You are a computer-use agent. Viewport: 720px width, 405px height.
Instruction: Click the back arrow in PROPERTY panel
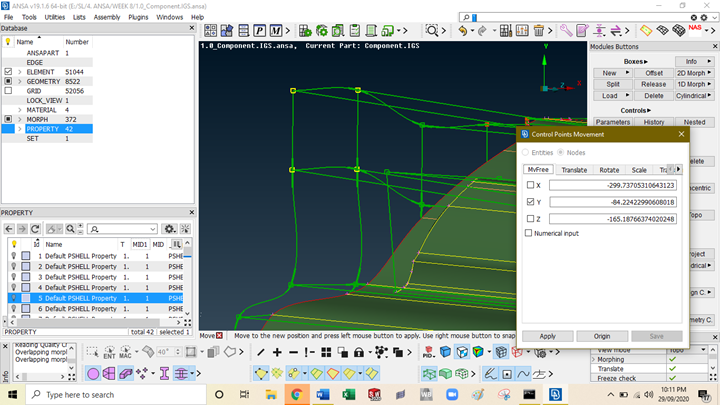(x=9, y=229)
